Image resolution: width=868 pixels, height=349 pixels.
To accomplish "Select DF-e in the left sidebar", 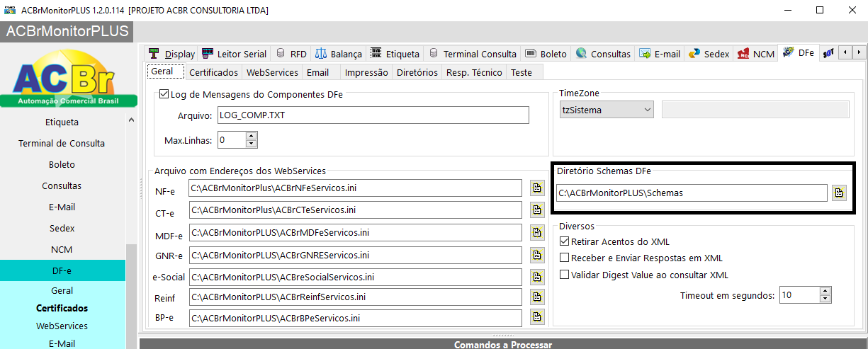I will [62, 270].
